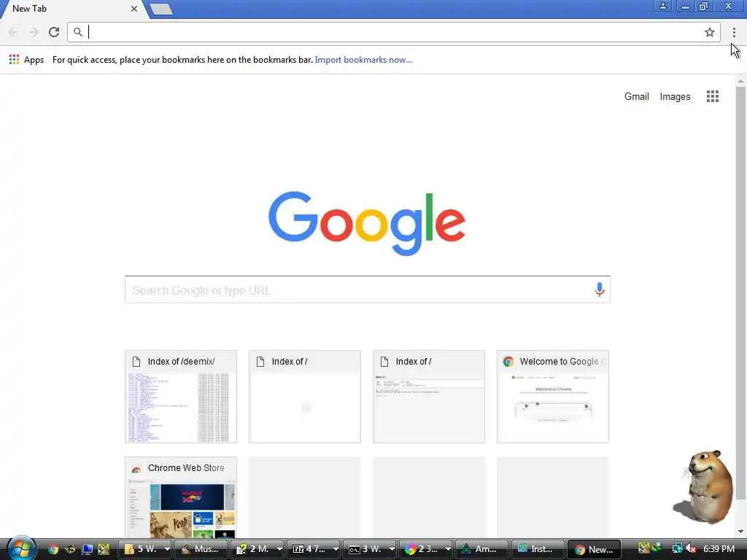747x560 pixels.
Task: Click the forward navigation arrow
Action: tap(34, 32)
